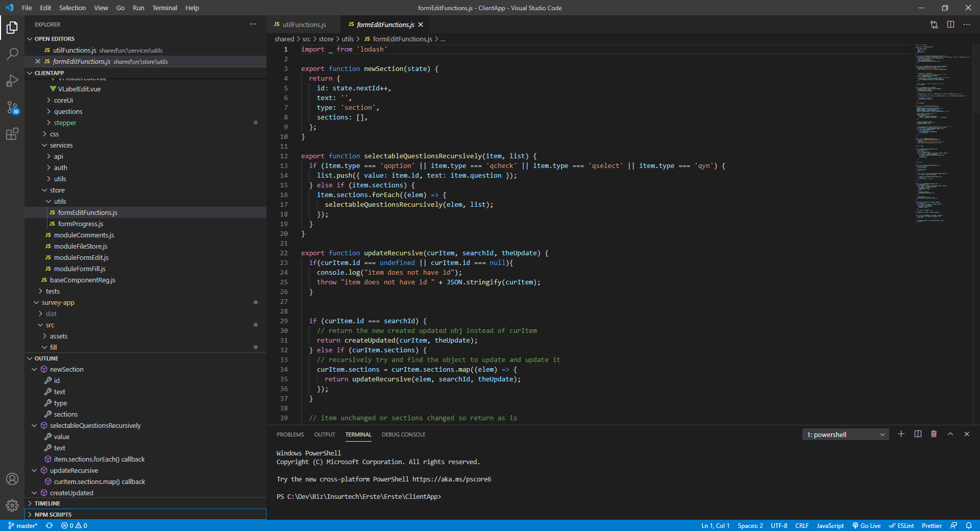This screenshot has width=980, height=531.
Task: Open Source Control view with 30 badge
Action: pyautogui.click(x=12, y=107)
